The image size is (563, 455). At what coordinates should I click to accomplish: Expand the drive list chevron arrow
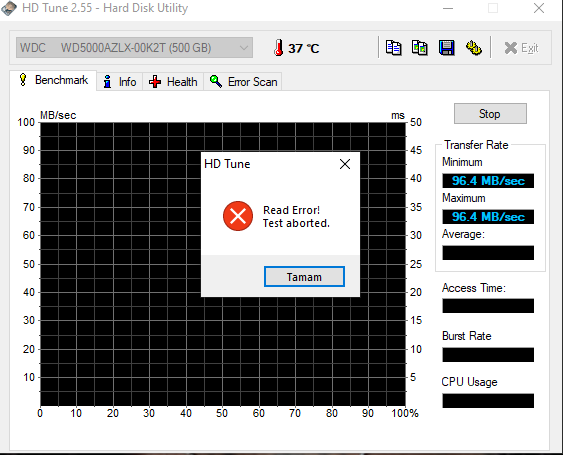(x=243, y=48)
